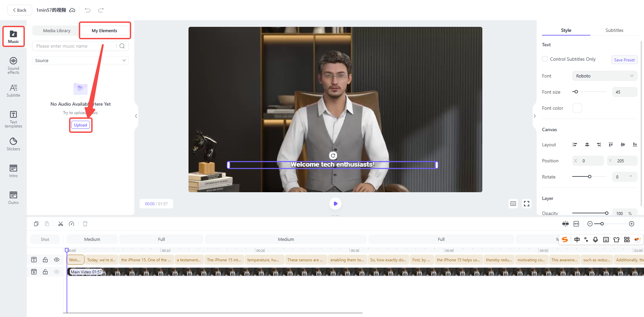Align bottom layout icon
644x317 pixels.
(x=635, y=145)
